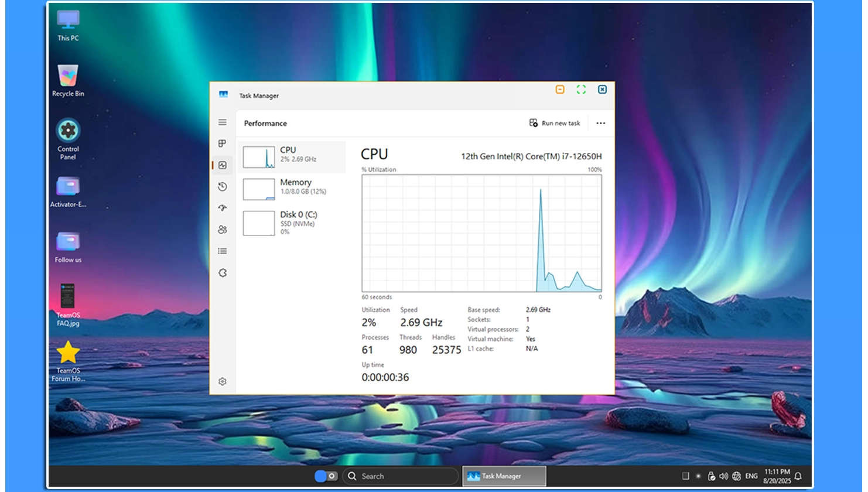Screen dimensions: 868x492
Task: Select the Control Panel desktop shortcut
Action: (x=68, y=139)
